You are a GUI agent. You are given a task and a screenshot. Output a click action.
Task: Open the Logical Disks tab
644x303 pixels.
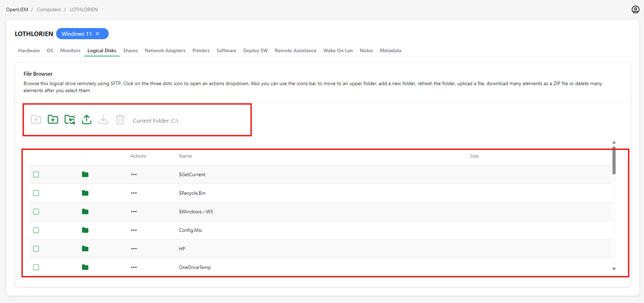click(x=102, y=50)
